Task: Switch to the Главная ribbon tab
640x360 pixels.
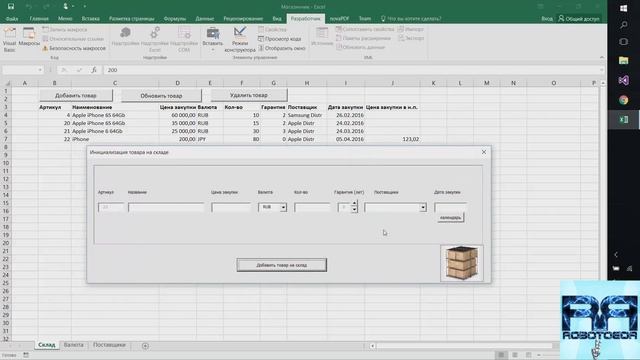Action: [39, 19]
